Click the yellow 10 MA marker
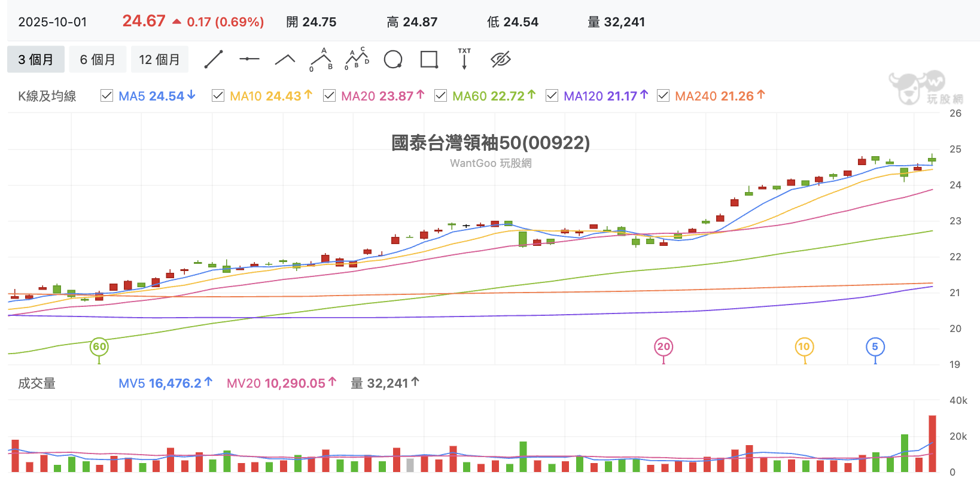This screenshot has width=980, height=481. (x=804, y=347)
